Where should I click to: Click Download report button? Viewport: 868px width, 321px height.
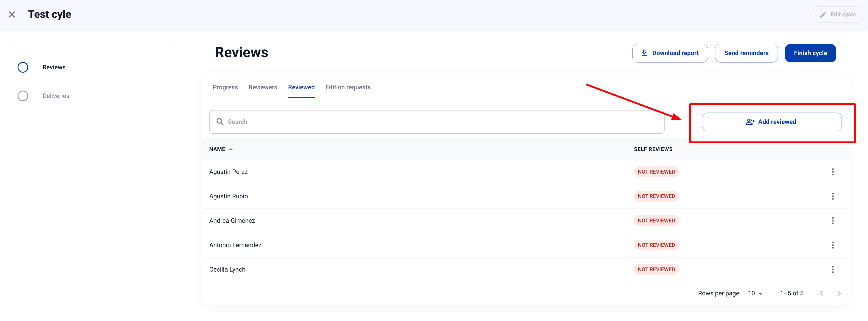(x=670, y=53)
